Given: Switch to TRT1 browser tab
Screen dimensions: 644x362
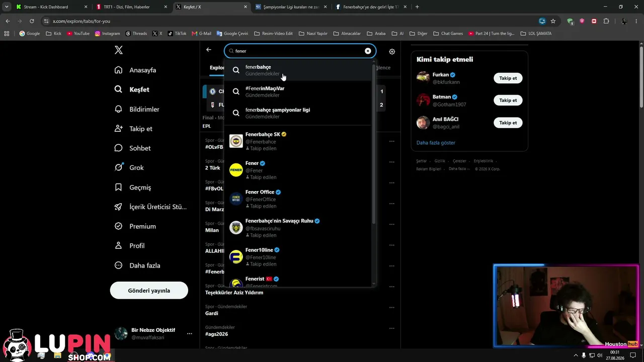Looking at the screenshot, I should pos(131,7).
